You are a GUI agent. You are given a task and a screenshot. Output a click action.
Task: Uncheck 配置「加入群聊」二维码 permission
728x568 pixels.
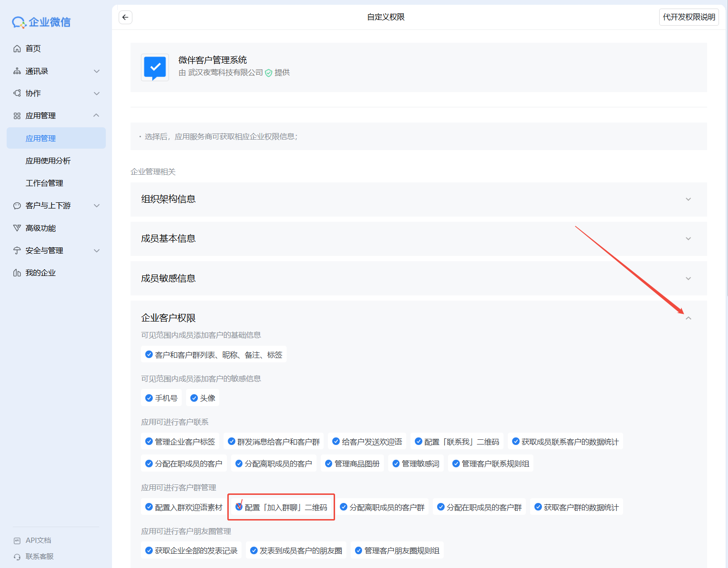[x=239, y=507]
